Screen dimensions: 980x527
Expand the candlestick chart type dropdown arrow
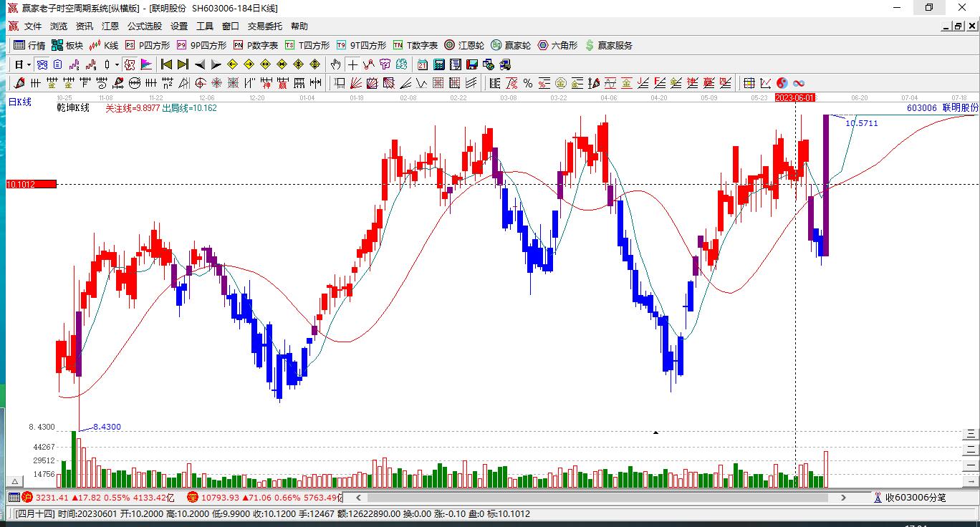click(117, 64)
